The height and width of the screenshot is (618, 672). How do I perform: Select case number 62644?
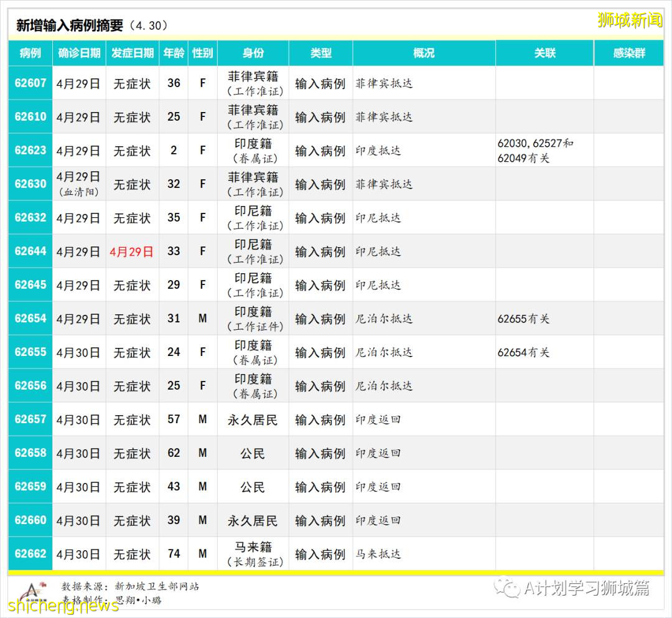29,251
